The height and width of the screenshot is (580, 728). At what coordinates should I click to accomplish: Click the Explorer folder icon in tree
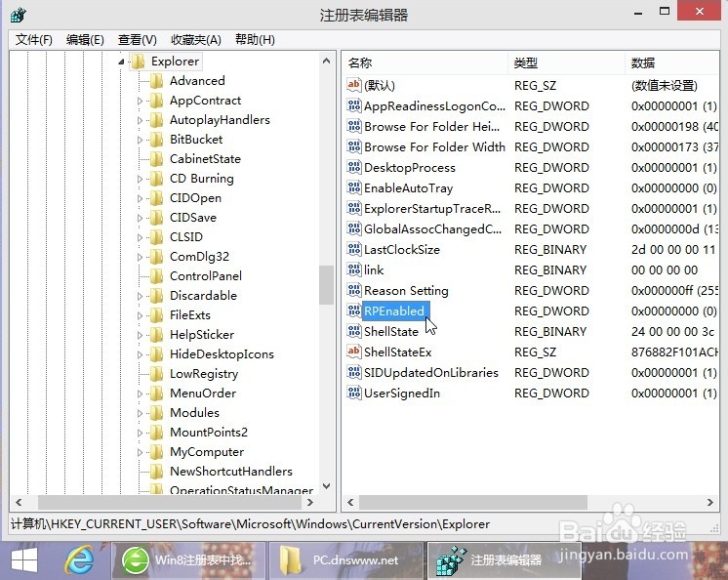click(x=138, y=62)
